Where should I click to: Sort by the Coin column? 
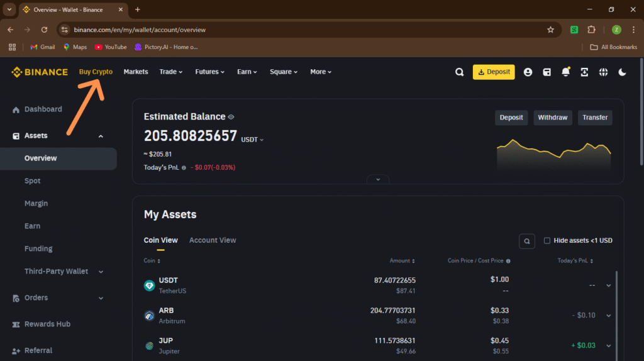tap(152, 261)
